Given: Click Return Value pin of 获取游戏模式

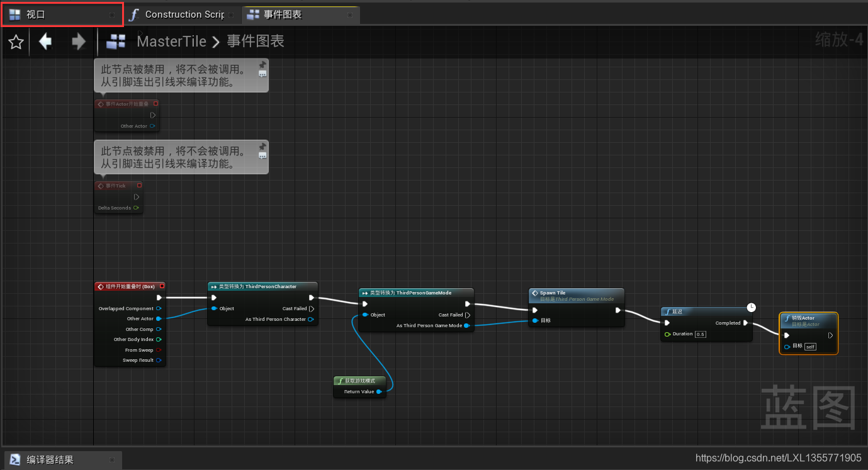Looking at the screenshot, I should (379, 391).
